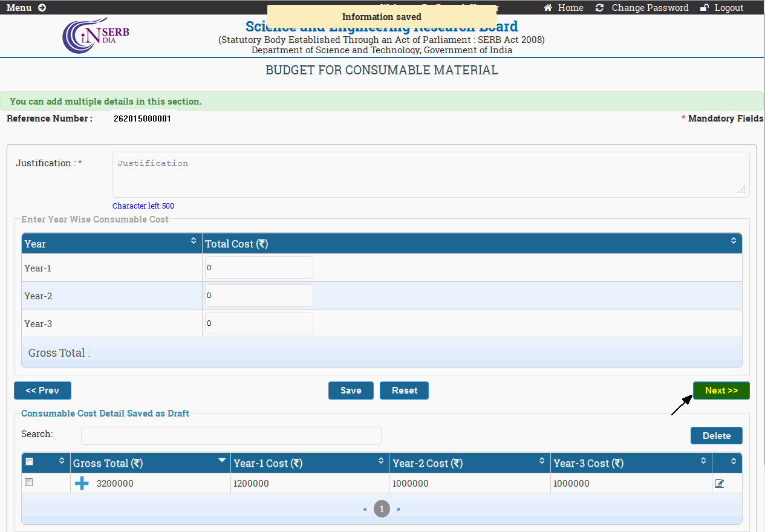Click the edit icon in draft row
The width and height of the screenshot is (765, 532).
(x=719, y=484)
